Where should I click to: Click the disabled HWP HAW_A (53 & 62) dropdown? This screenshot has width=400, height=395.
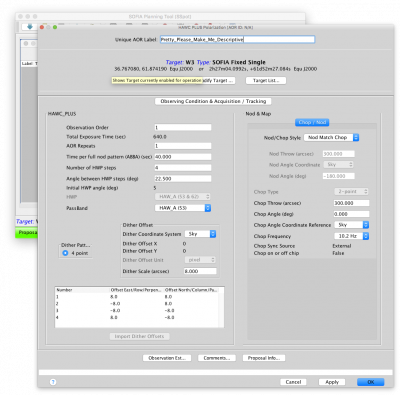click(183, 197)
